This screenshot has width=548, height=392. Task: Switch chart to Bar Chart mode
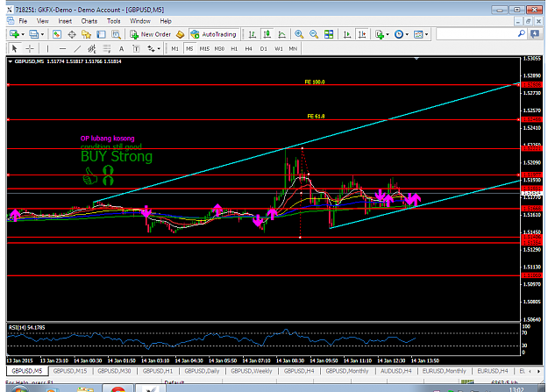point(252,34)
